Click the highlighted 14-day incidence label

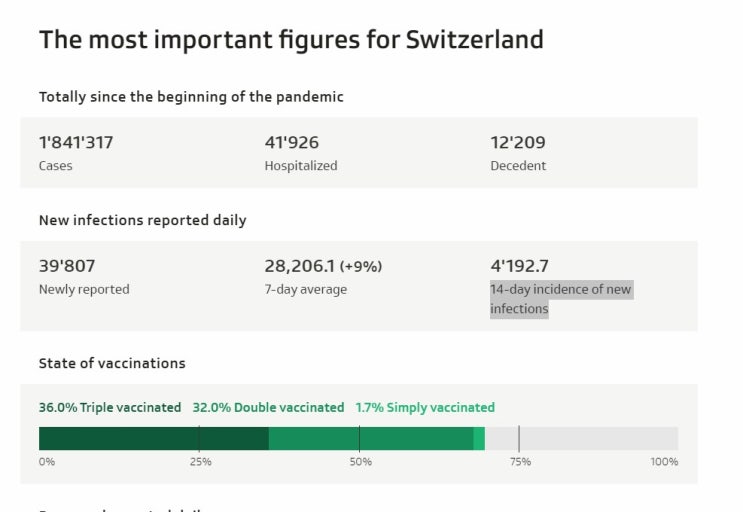560,299
